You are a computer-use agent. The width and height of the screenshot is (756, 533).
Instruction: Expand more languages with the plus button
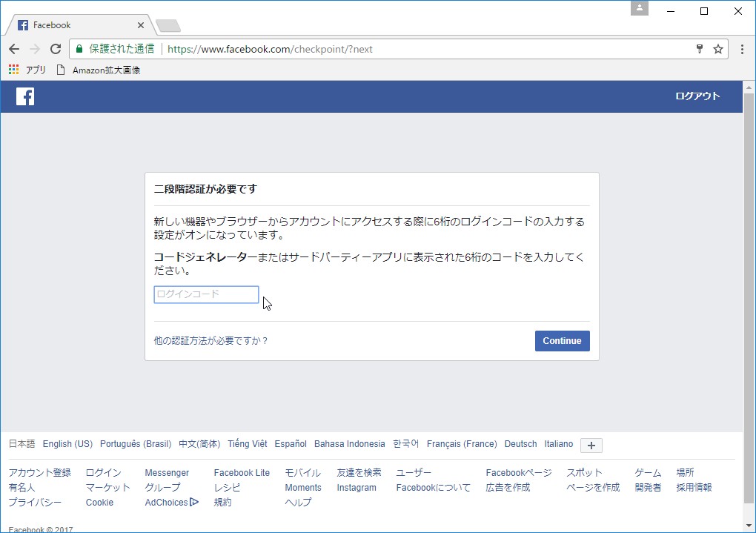tap(590, 446)
